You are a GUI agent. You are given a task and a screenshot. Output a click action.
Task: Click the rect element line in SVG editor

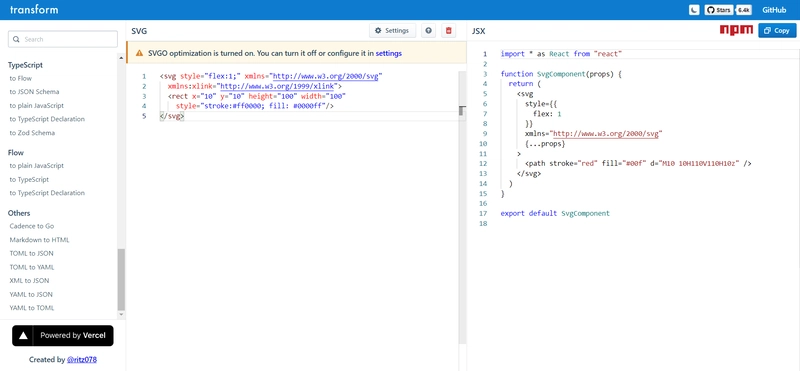pos(257,96)
